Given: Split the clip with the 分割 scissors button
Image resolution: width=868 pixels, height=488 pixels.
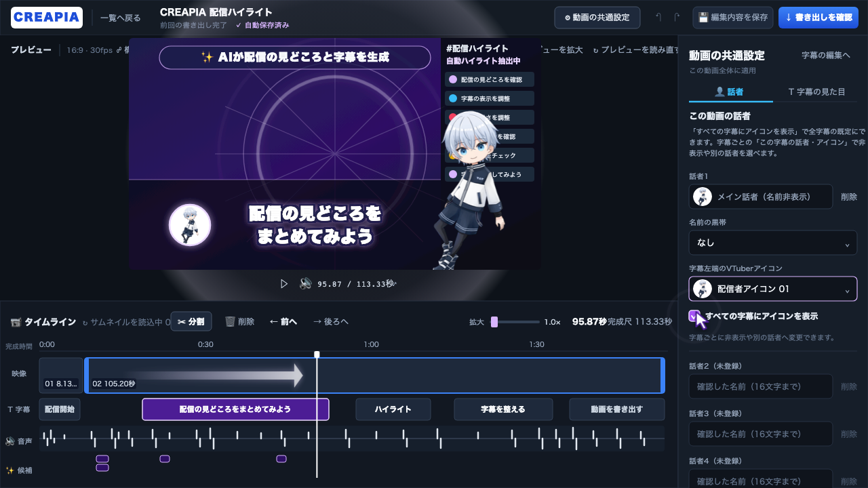Looking at the screenshot, I should (x=191, y=321).
